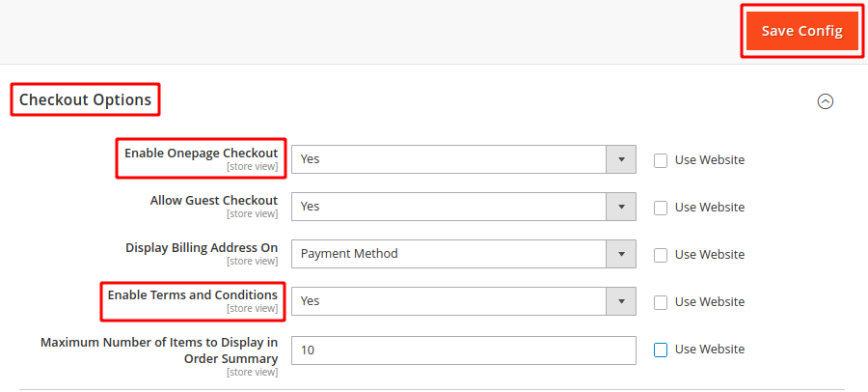Open the Allow Guest Checkout dropdown arrow
The image size is (868, 392).
[621, 207]
